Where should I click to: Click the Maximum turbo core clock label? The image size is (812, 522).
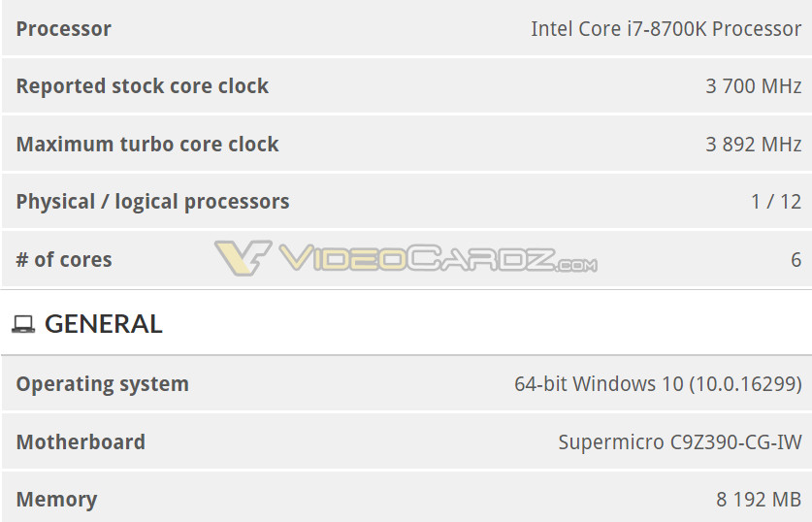[x=147, y=145]
